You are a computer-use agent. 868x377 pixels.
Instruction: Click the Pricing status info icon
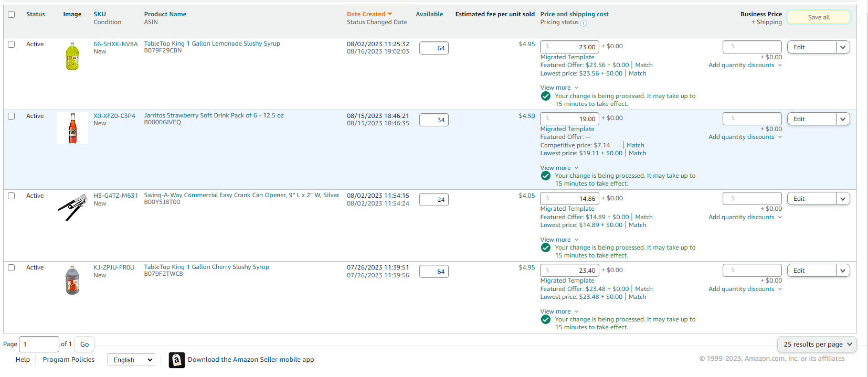click(584, 23)
